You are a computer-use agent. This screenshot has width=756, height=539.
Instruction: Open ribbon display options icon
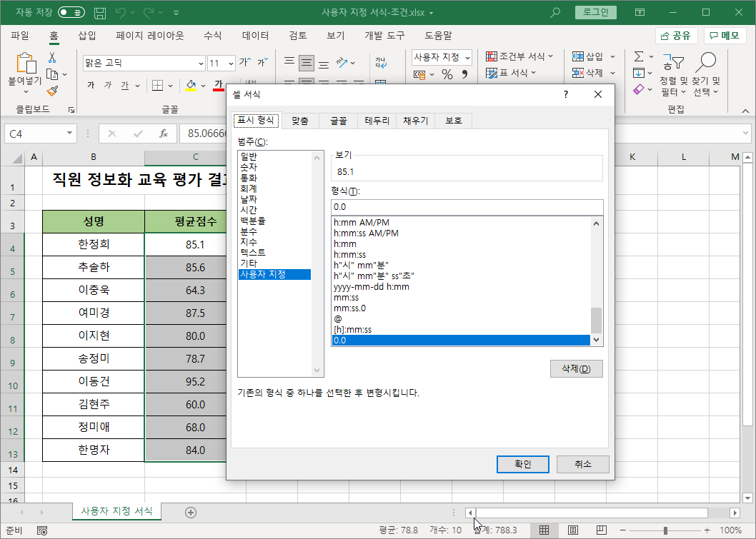pyautogui.click(x=640, y=13)
